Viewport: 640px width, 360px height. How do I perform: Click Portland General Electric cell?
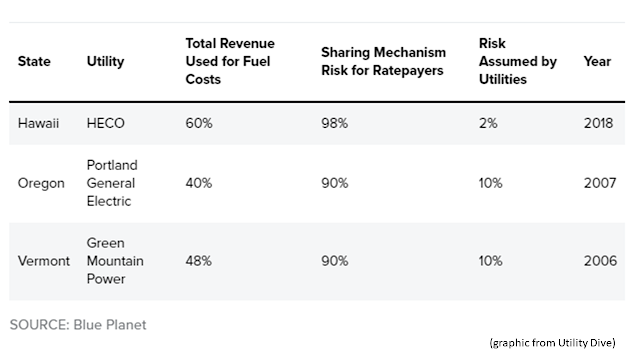[x=112, y=183]
